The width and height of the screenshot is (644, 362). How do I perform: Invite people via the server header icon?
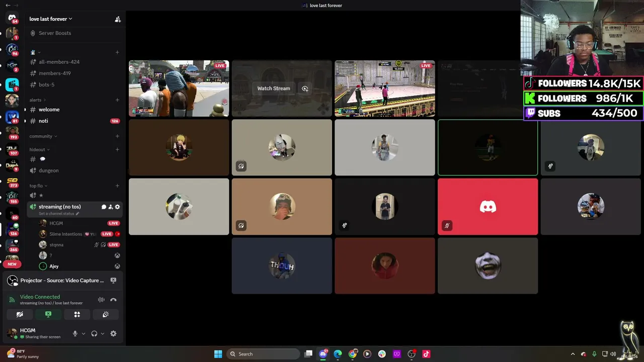(118, 19)
